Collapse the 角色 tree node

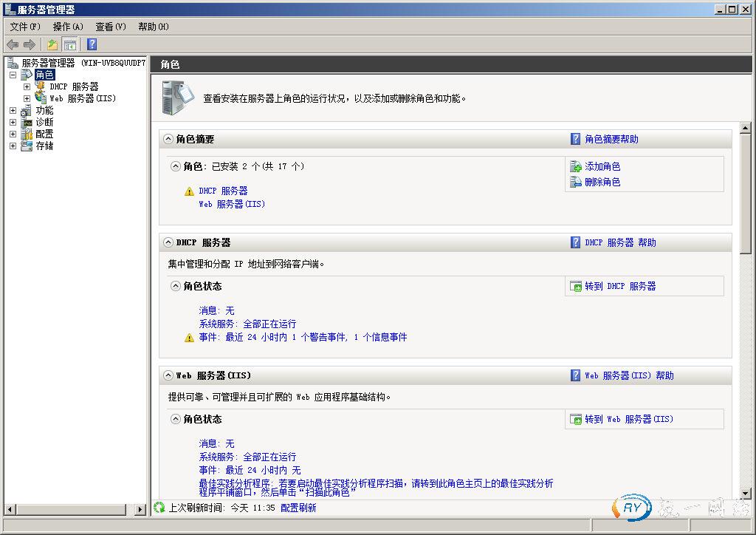tap(13, 75)
